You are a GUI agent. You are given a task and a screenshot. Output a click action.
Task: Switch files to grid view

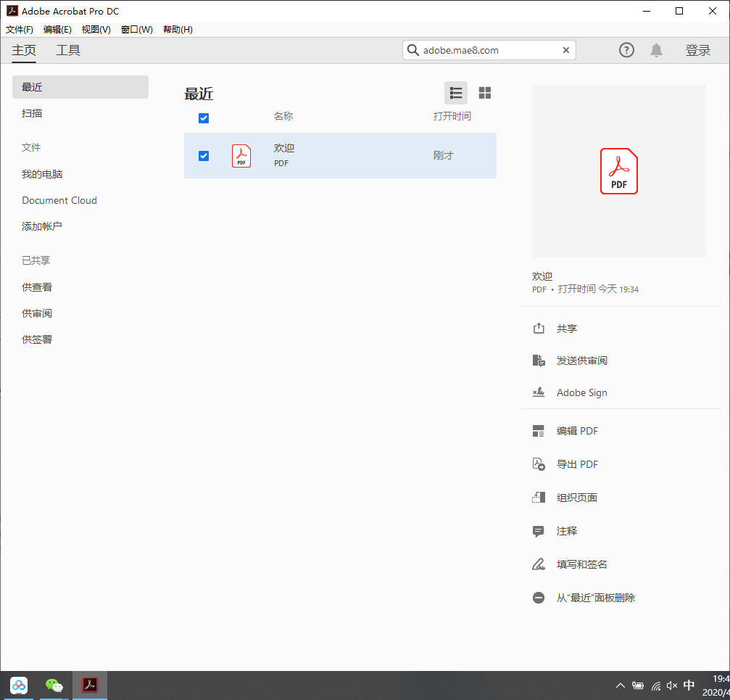[484, 93]
